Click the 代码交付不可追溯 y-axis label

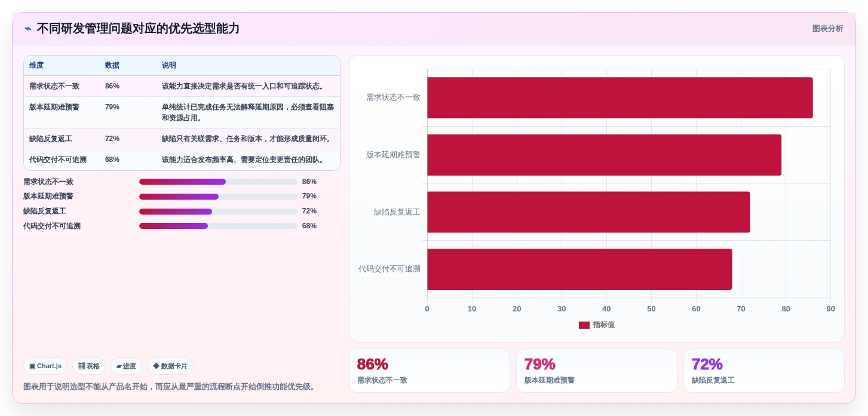pyautogui.click(x=389, y=269)
